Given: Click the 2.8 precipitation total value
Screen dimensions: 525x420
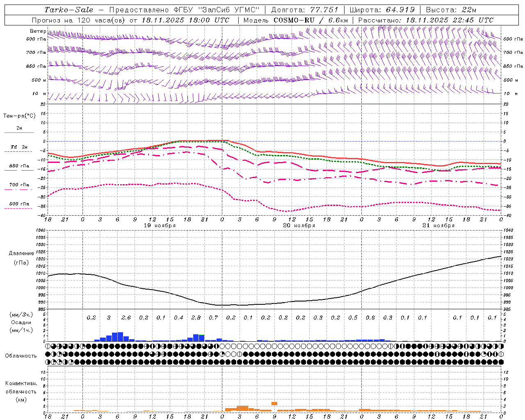Looking at the screenshot, I should pyautogui.click(x=196, y=317).
